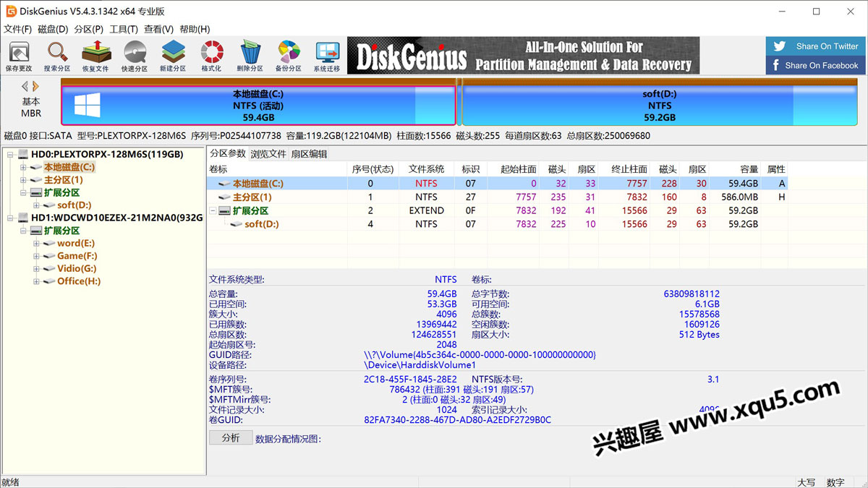Switch to the 扇区编辑 tab
The width and height of the screenshot is (868, 488).
click(x=309, y=154)
